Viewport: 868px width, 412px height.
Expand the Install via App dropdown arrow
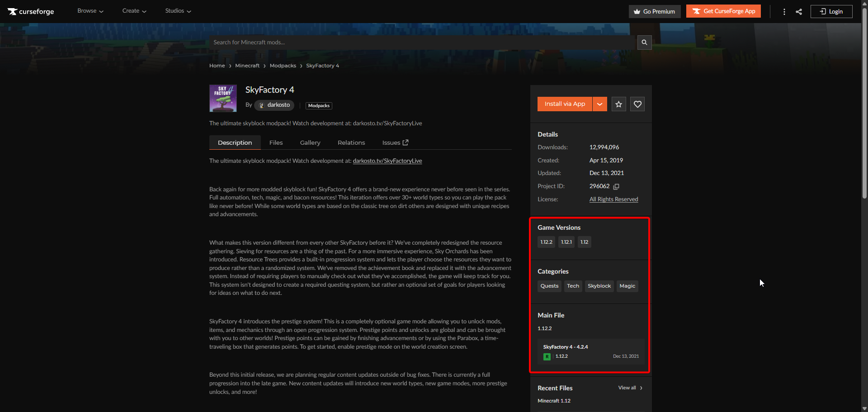599,104
